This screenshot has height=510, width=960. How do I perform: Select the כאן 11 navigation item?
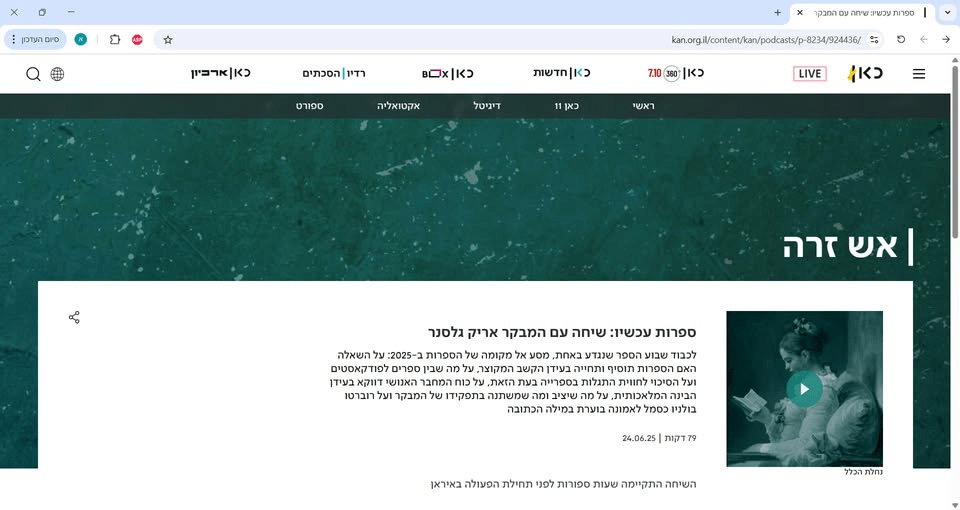pyautogui.click(x=567, y=105)
